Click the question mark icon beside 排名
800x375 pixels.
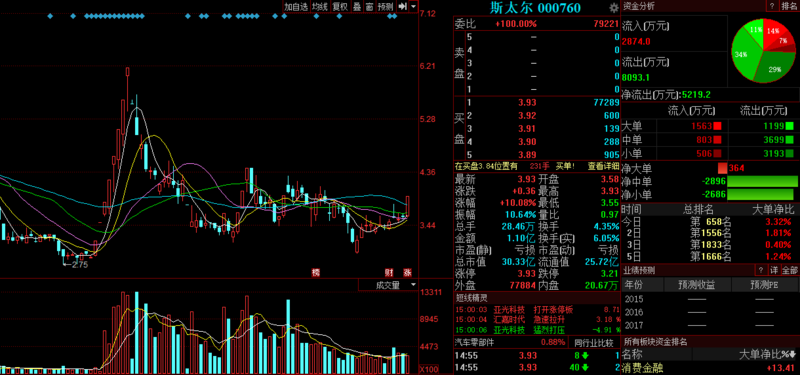(772, 6)
